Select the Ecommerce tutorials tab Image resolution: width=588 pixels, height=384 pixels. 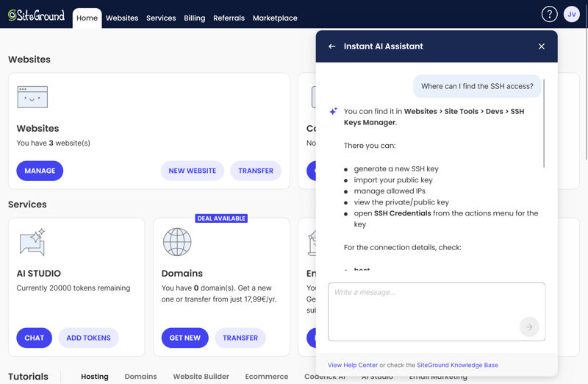tap(267, 377)
